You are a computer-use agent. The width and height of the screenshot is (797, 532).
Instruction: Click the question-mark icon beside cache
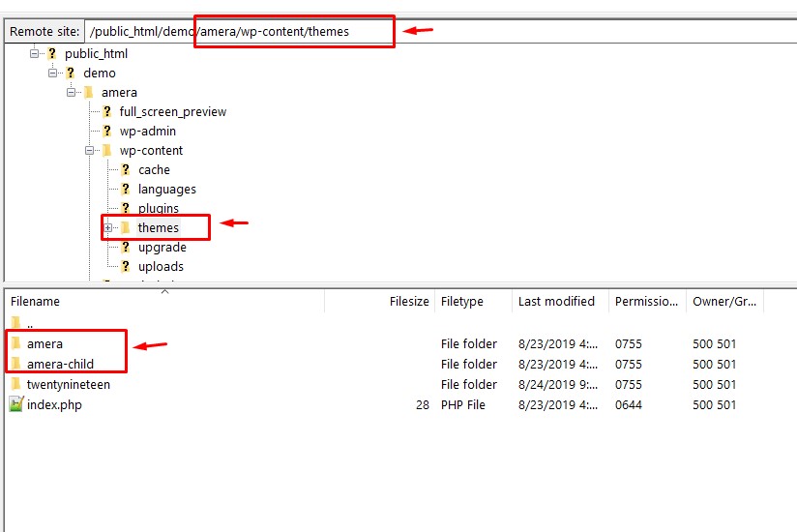coord(125,170)
